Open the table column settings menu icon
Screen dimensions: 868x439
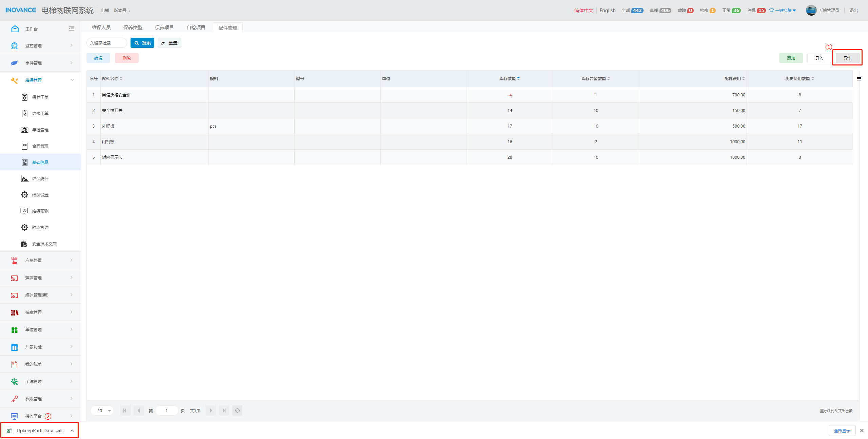[x=859, y=79]
